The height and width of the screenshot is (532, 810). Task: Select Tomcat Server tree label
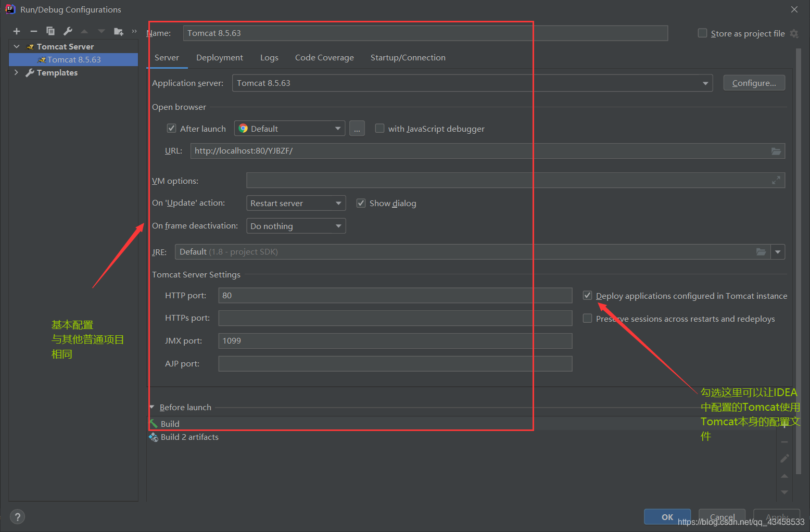[65, 46]
